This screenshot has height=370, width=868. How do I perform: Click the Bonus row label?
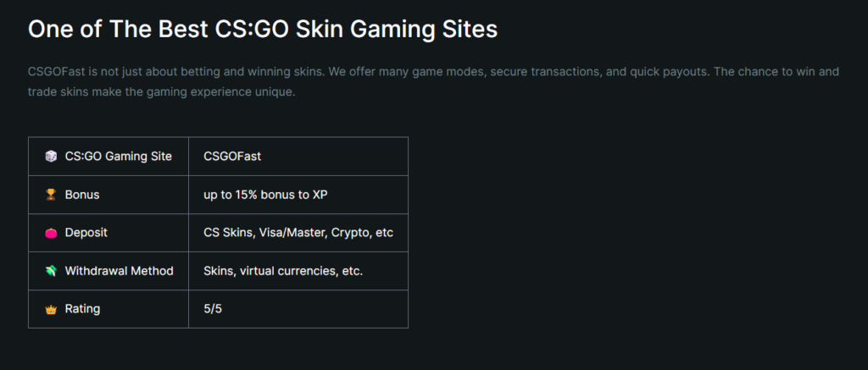coord(82,195)
